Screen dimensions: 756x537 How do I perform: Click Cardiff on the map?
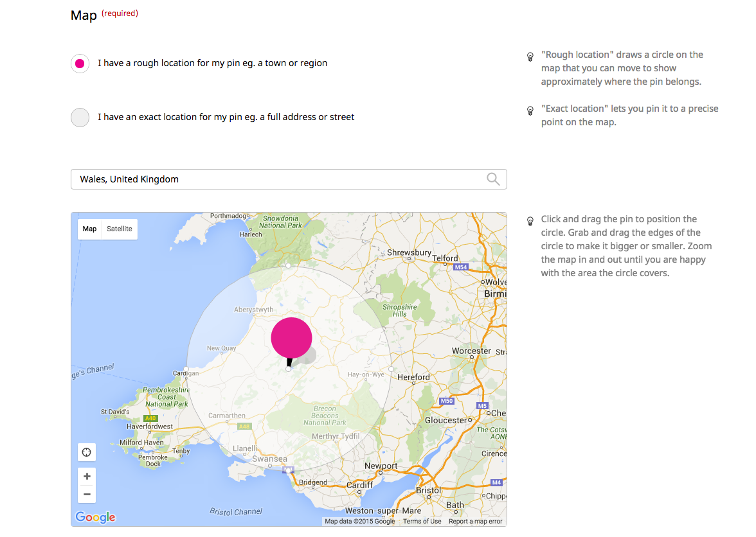pyautogui.click(x=359, y=486)
